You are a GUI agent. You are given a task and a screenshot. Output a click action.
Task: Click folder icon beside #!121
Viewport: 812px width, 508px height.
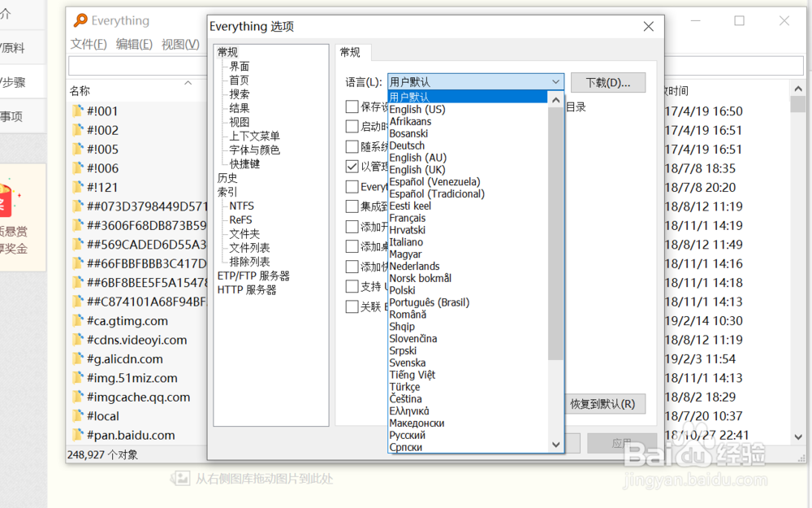coord(78,187)
